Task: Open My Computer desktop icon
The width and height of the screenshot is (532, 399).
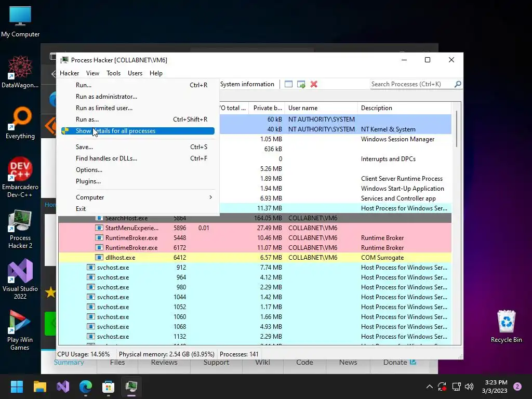Action: pyautogui.click(x=20, y=21)
